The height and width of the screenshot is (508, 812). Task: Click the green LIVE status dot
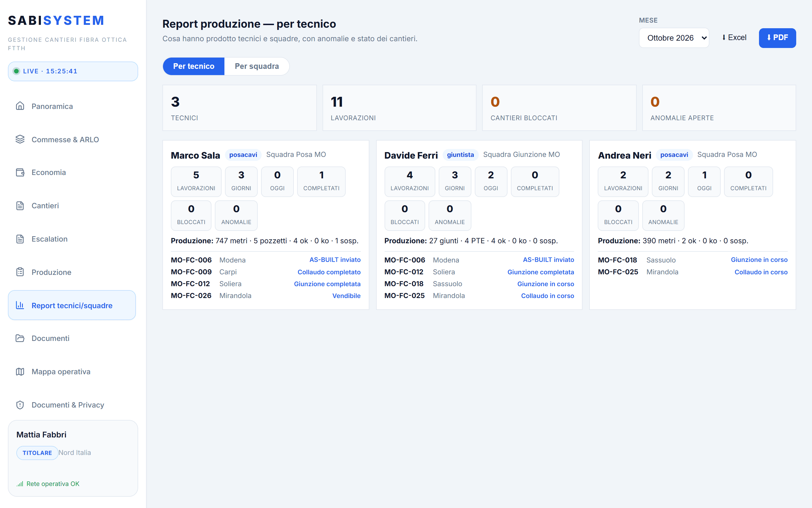(x=16, y=71)
